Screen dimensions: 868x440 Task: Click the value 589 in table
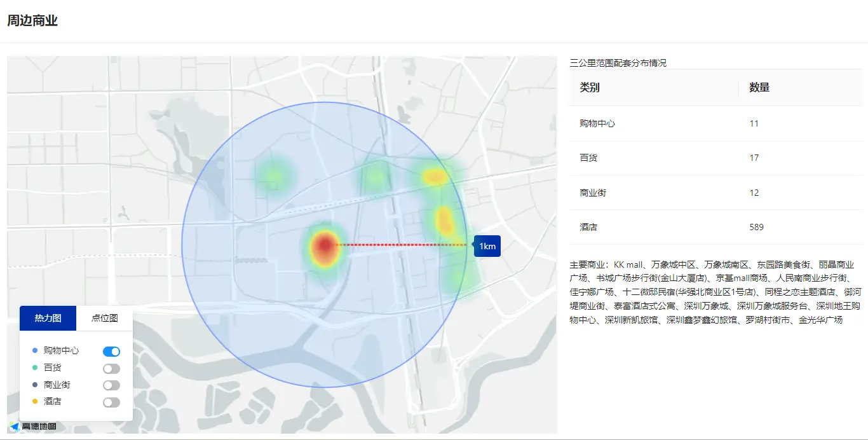coord(756,227)
